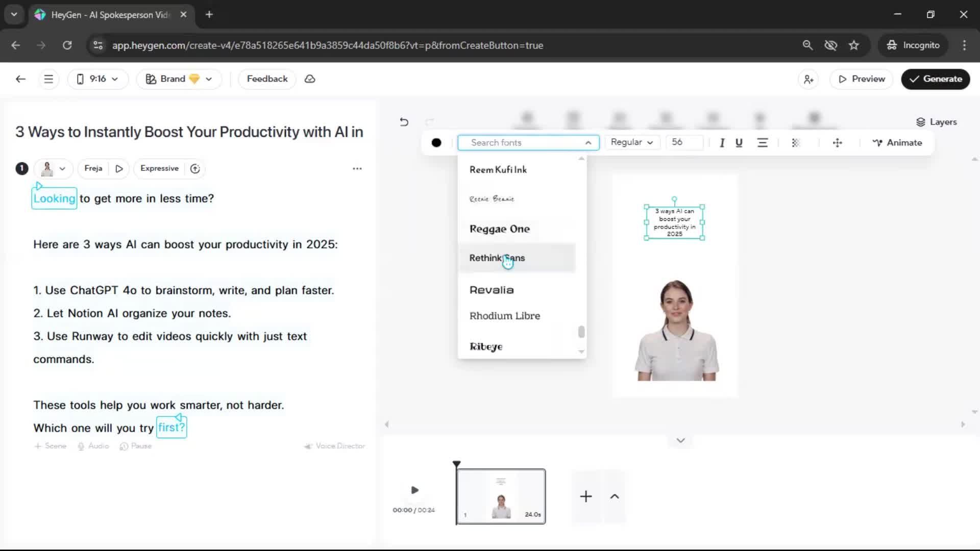This screenshot has height=551, width=980.
Task: Click the scene 1 timeline thumbnail
Action: pos(501,496)
